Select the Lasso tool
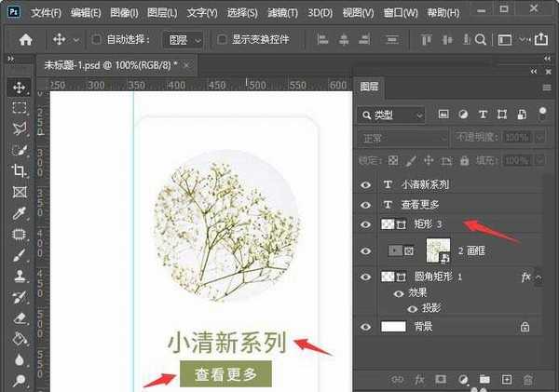 (19, 128)
